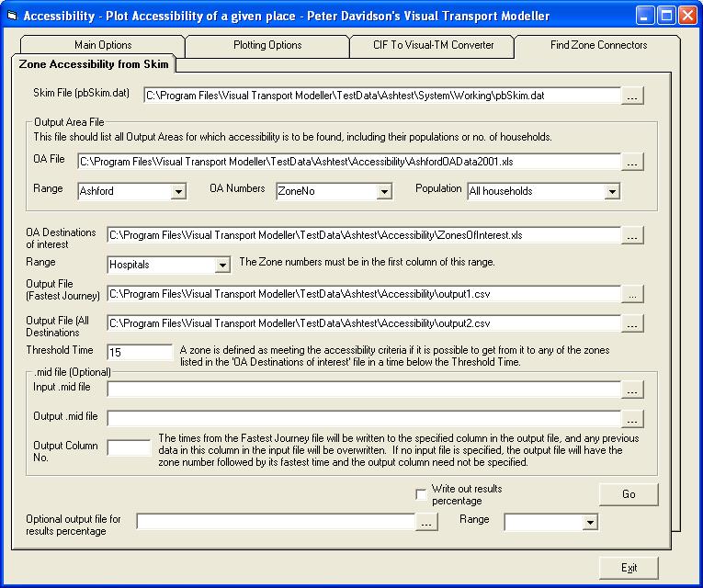The image size is (703, 588).
Task: Browse for the OA File
Action: [632, 162]
